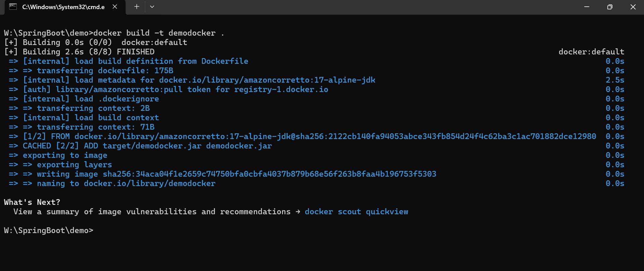
Task: Restore down the terminal window
Action: [x=610, y=7]
